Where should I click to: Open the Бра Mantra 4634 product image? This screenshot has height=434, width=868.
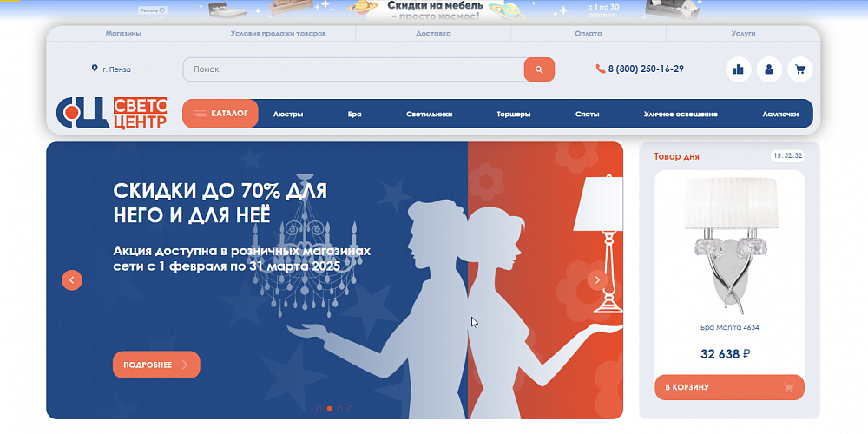[729, 245]
